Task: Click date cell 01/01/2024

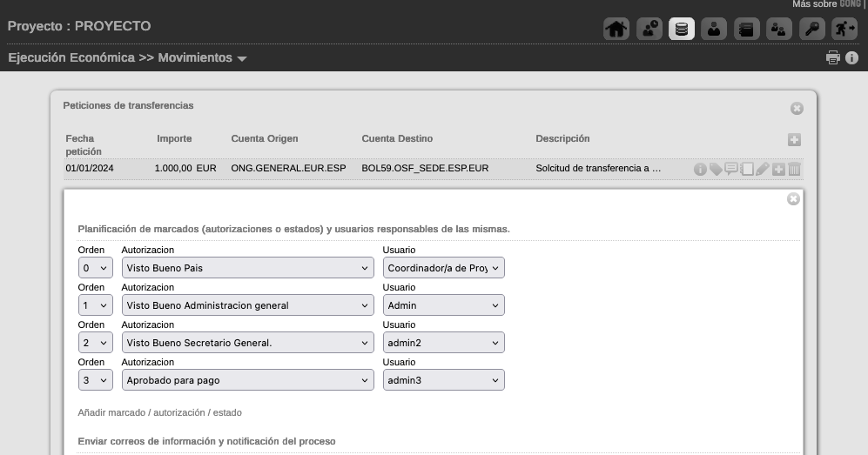Action: pyautogui.click(x=90, y=168)
